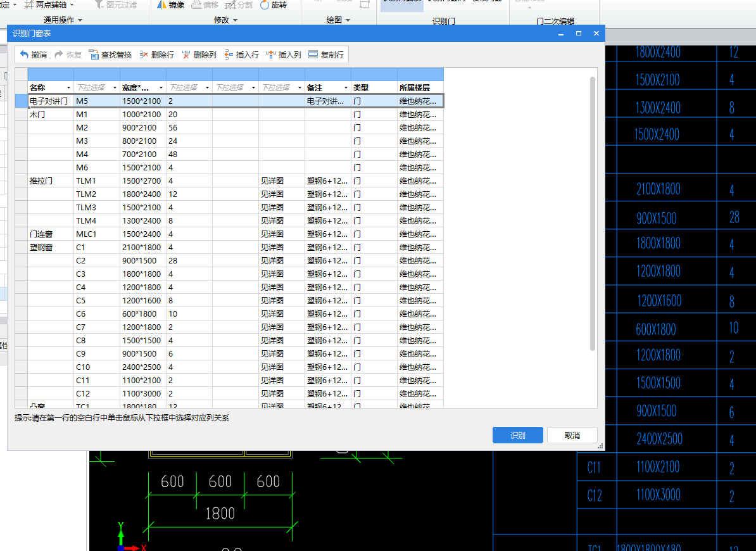
Task: Select the 镜像 mirror tool in ribbon
Action: tap(171, 5)
